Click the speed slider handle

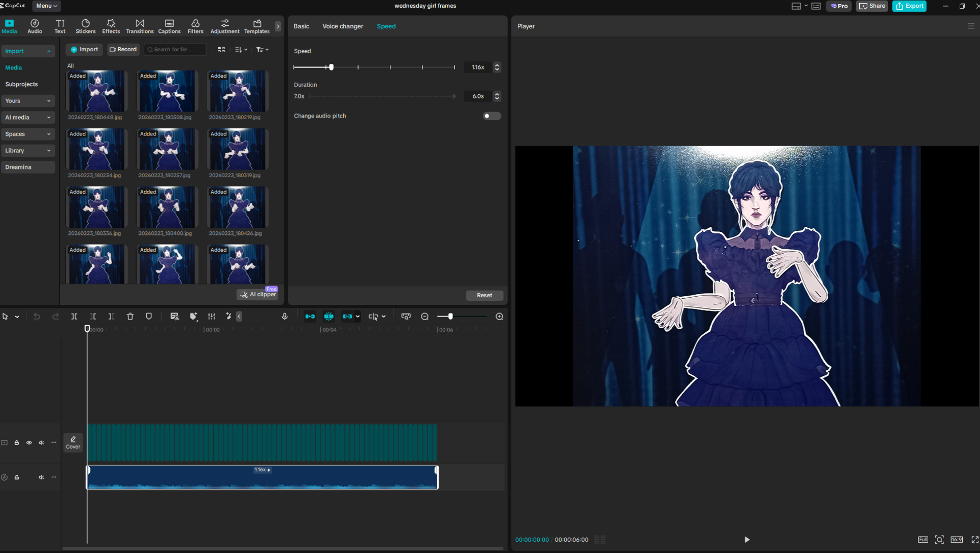point(331,67)
